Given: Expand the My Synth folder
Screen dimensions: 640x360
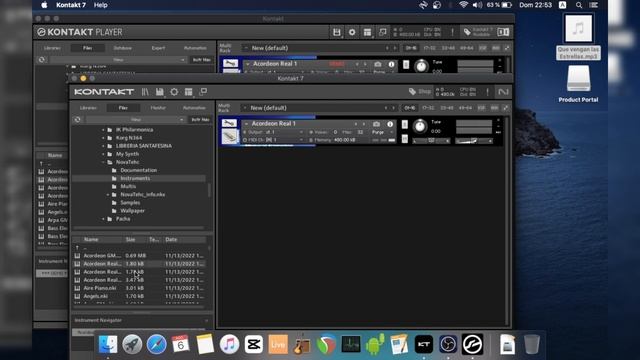Looking at the screenshot, I should pyautogui.click(x=103, y=154).
